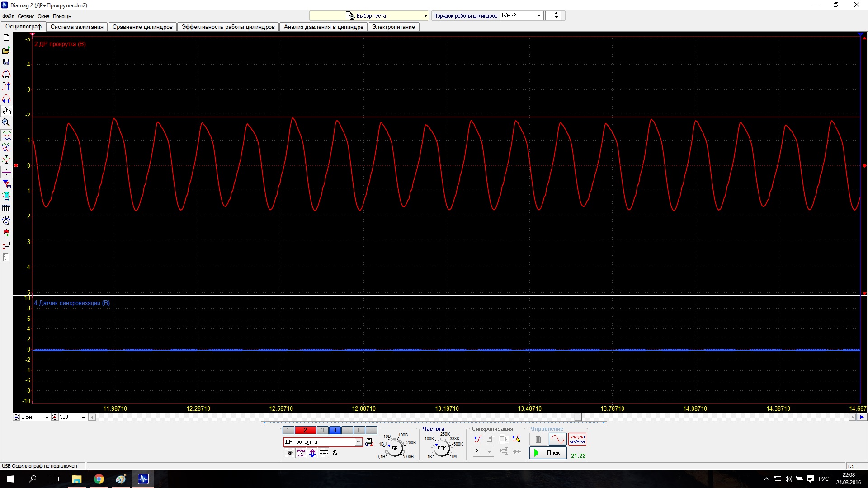The height and width of the screenshot is (488, 868).
Task: Click the horizontal divider line icon
Action: click(6, 172)
